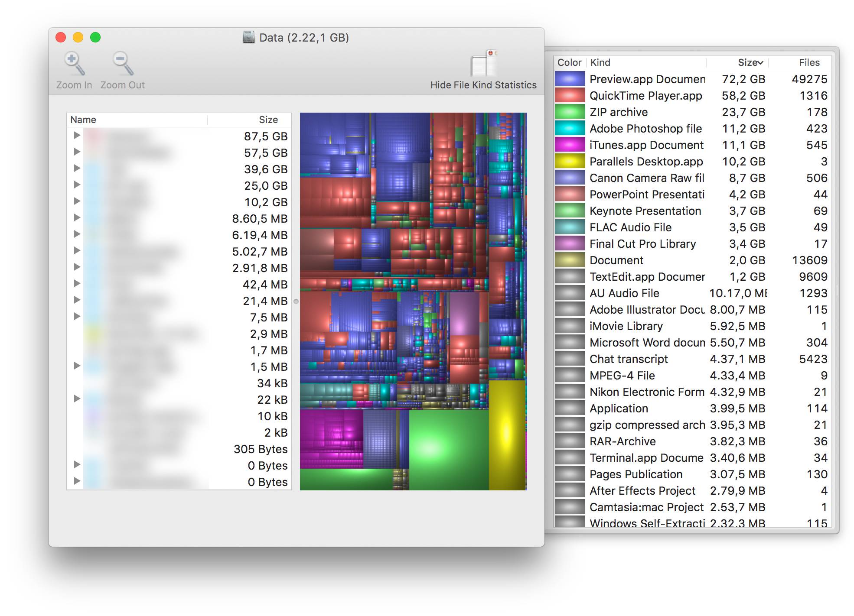Click the split-view divider handle dot
The height and width of the screenshot is (616, 854).
tap(296, 302)
